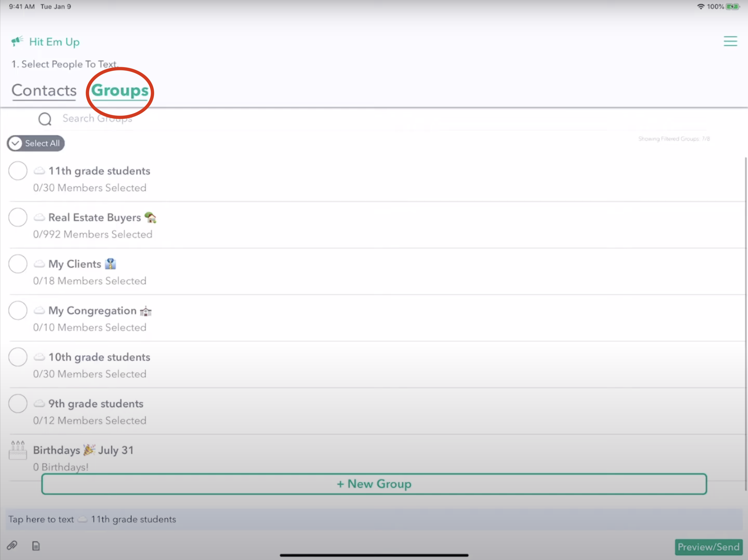Open the message template document icon
Viewport: 748px width, 560px height.
[x=36, y=546]
